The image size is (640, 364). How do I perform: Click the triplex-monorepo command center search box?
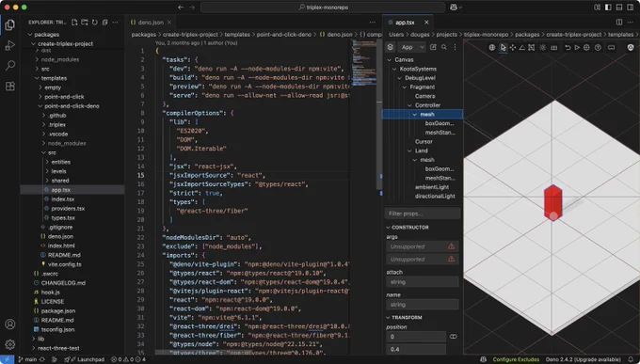[323, 8]
